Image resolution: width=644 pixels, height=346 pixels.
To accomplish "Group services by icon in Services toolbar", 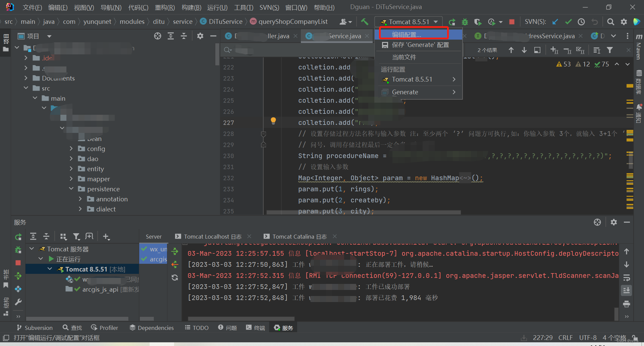I will click(63, 237).
